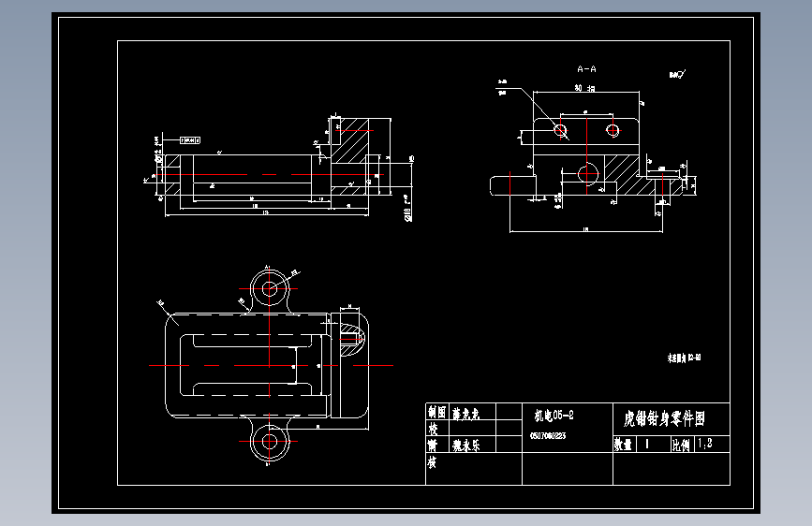Select the drawing title "虎钳钳身零件图"
Screen dimensions: 812x526
click(x=664, y=418)
